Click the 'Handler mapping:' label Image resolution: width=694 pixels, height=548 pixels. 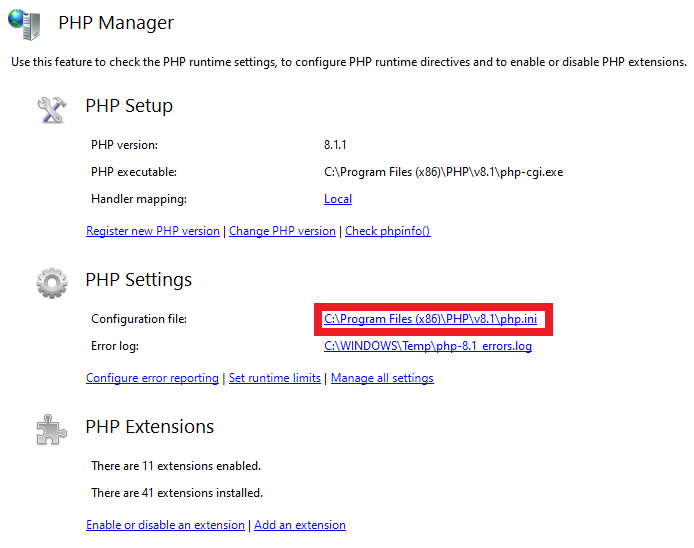(x=139, y=199)
